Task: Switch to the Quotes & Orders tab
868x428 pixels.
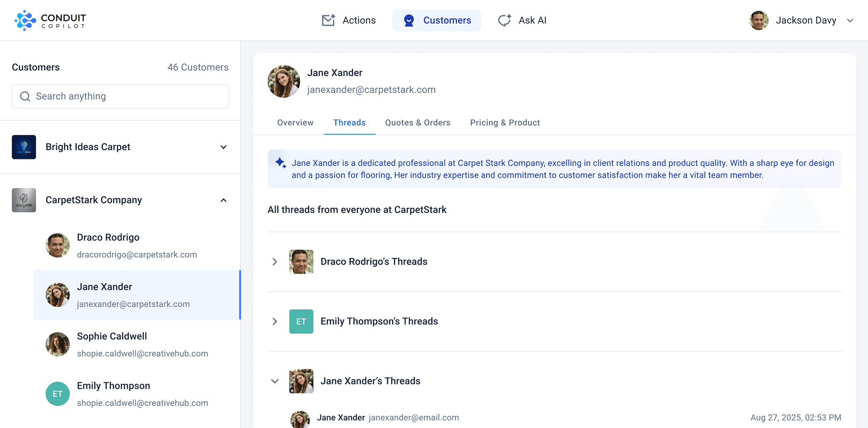Action: (418, 123)
